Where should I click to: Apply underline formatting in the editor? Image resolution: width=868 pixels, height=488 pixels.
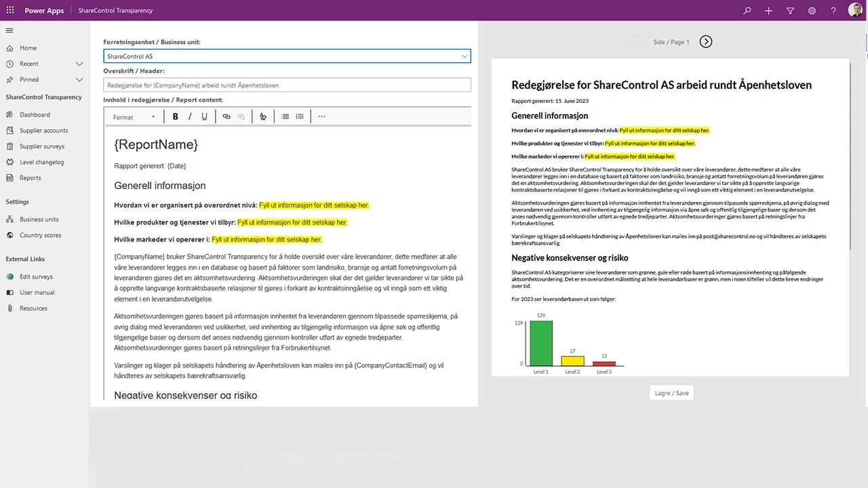[x=204, y=117]
